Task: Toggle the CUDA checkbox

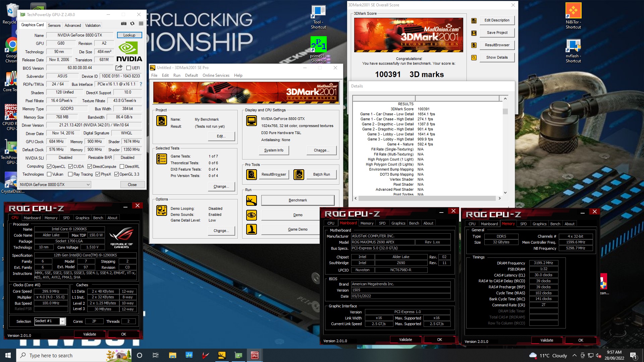Action: [x=70, y=167]
